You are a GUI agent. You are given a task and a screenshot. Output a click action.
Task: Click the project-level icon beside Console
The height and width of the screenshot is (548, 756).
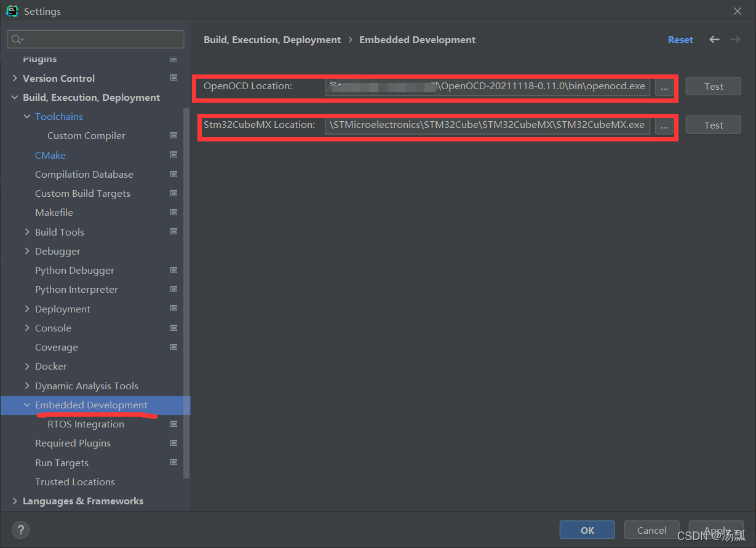point(173,328)
